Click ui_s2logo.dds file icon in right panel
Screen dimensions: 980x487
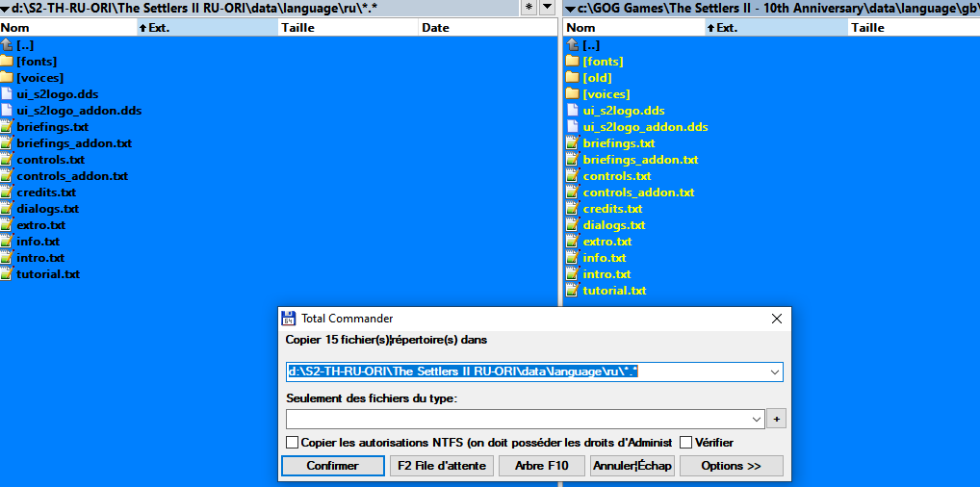coord(573,110)
